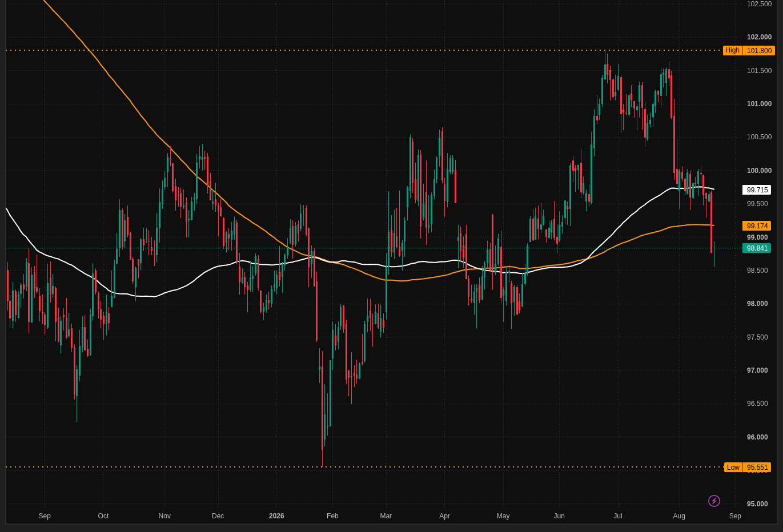
Task: Click the Oct label on time axis
Action: click(x=103, y=516)
